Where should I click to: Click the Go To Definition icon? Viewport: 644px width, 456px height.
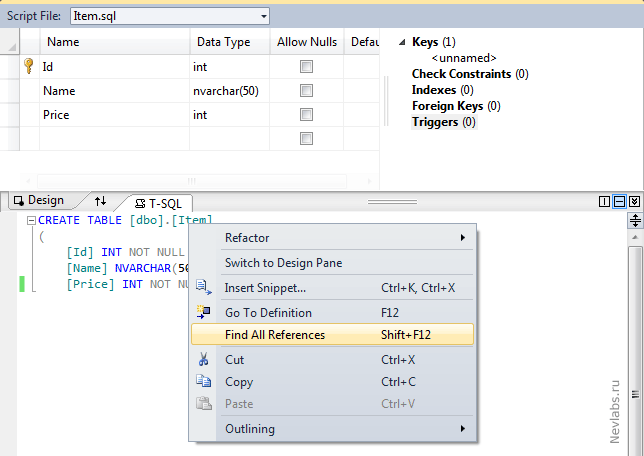click(x=204, y=312)
